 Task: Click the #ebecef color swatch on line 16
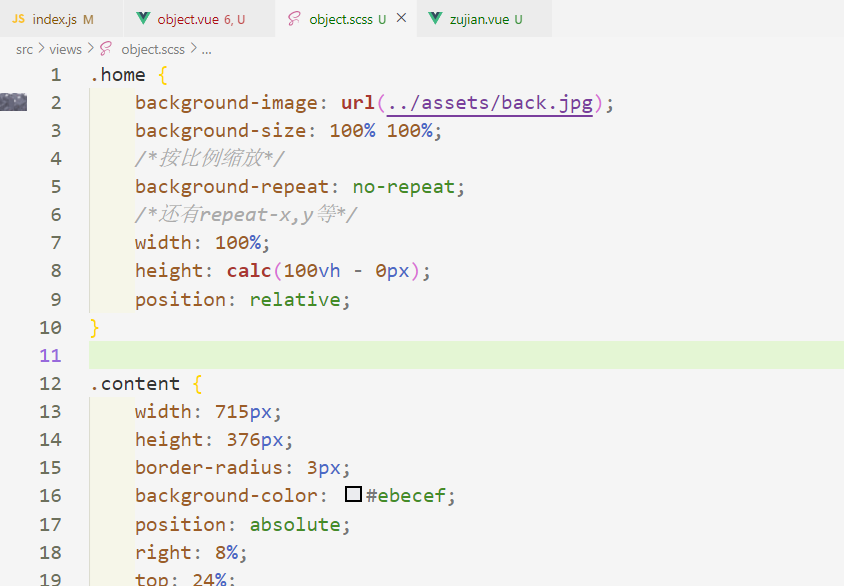tap(352, 495)
